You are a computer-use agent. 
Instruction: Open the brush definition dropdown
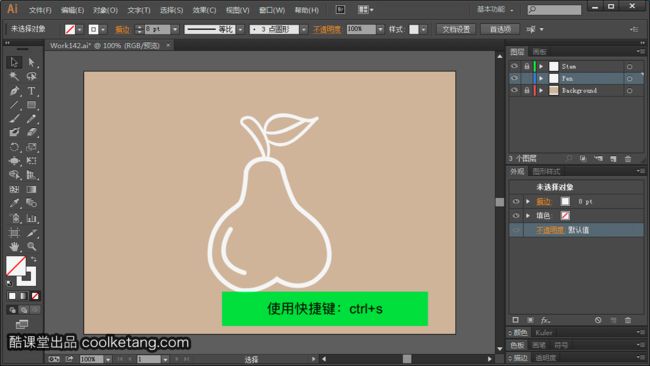coord(304,29)
